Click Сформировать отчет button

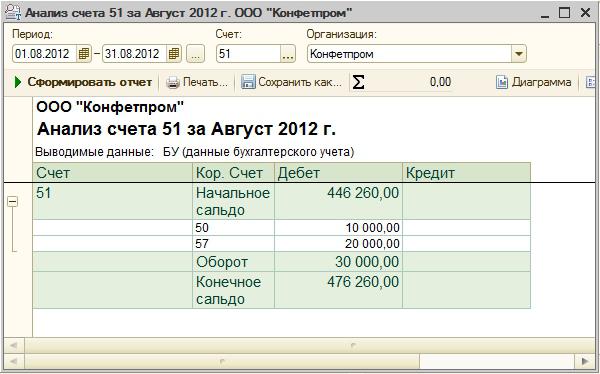tap(83, 82)
